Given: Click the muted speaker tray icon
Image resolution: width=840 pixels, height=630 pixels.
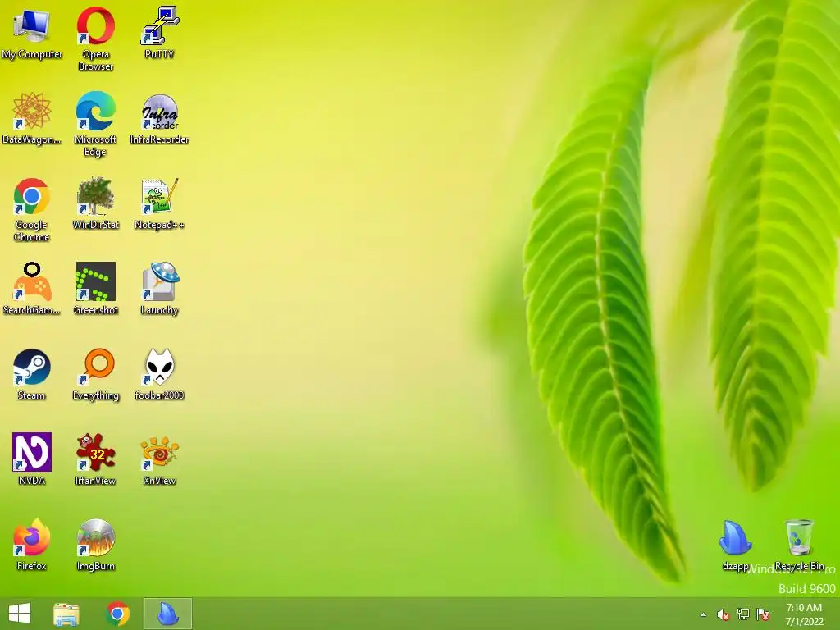Looking at the screenshot, I should tap(724, 614).
